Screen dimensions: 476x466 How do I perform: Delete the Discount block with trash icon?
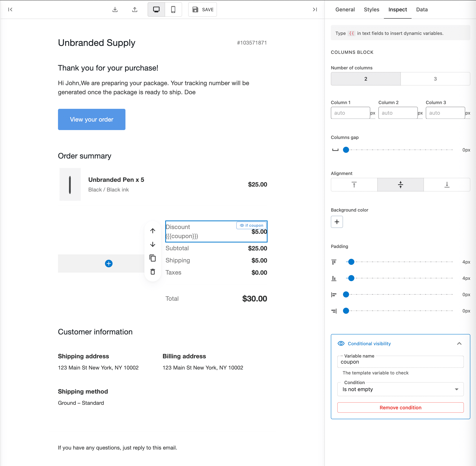pyautogui.click(x=152, y=272)
